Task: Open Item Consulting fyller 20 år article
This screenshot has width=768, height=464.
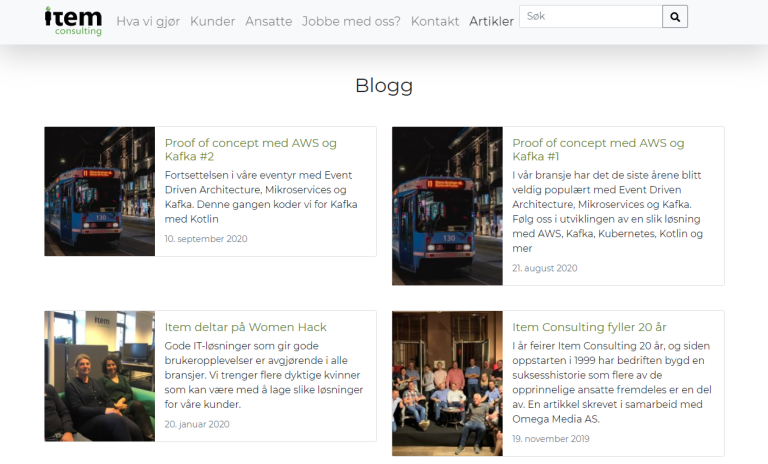Action: (x=589, y=327)
